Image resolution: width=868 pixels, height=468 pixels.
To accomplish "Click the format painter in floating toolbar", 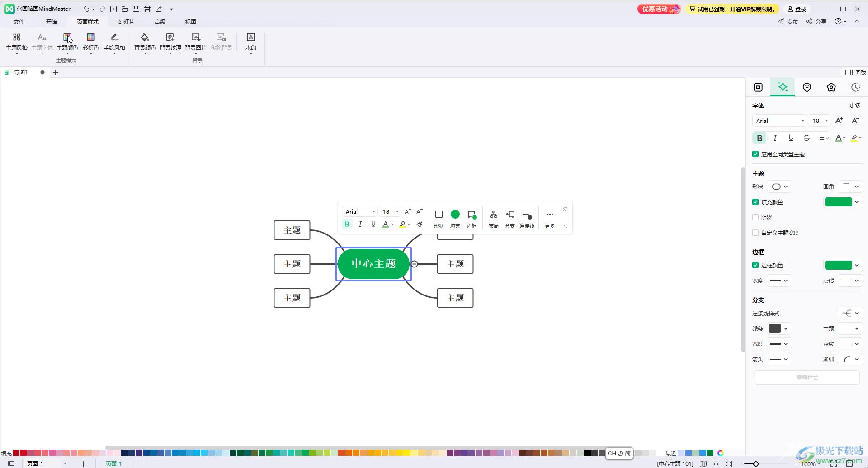I will (x=420, y=224).
